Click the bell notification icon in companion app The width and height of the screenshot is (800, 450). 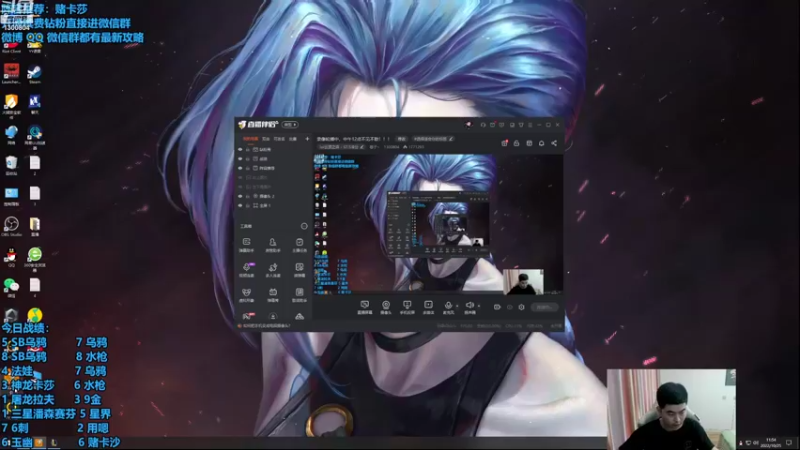(541, 143)
